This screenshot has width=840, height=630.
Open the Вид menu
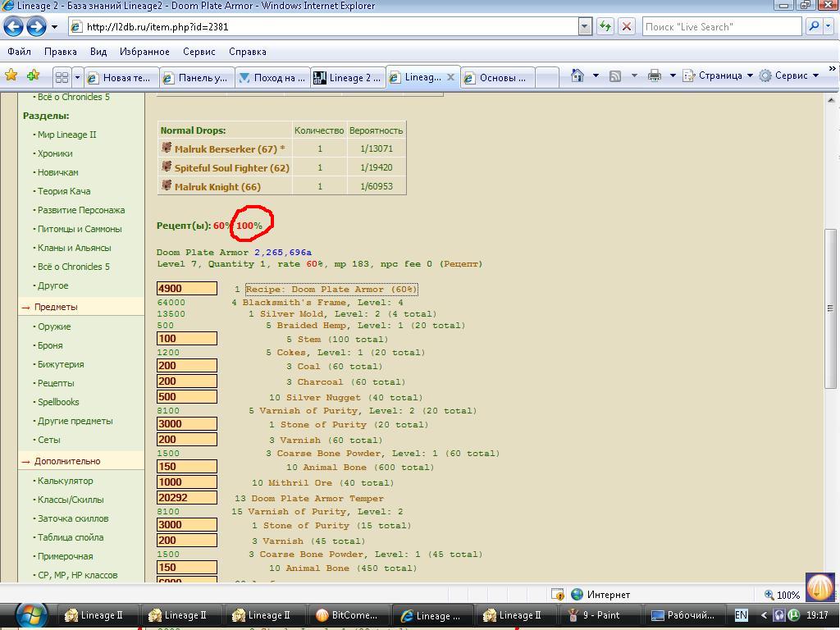(x=98, y=52)
